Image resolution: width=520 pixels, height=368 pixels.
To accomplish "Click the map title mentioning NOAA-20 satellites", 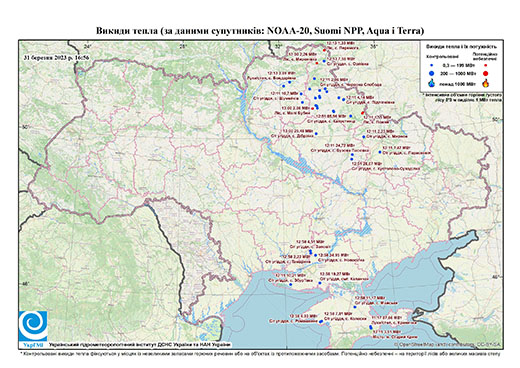I will 260,31.
